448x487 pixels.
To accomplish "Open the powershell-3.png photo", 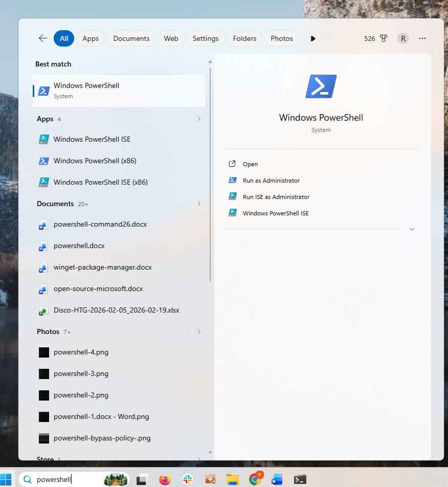I will (x=119, y=373).
